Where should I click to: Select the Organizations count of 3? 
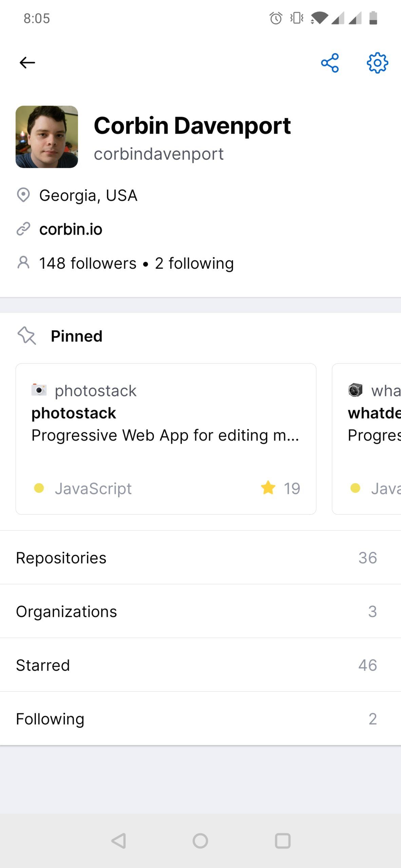[x=373, y=611]
